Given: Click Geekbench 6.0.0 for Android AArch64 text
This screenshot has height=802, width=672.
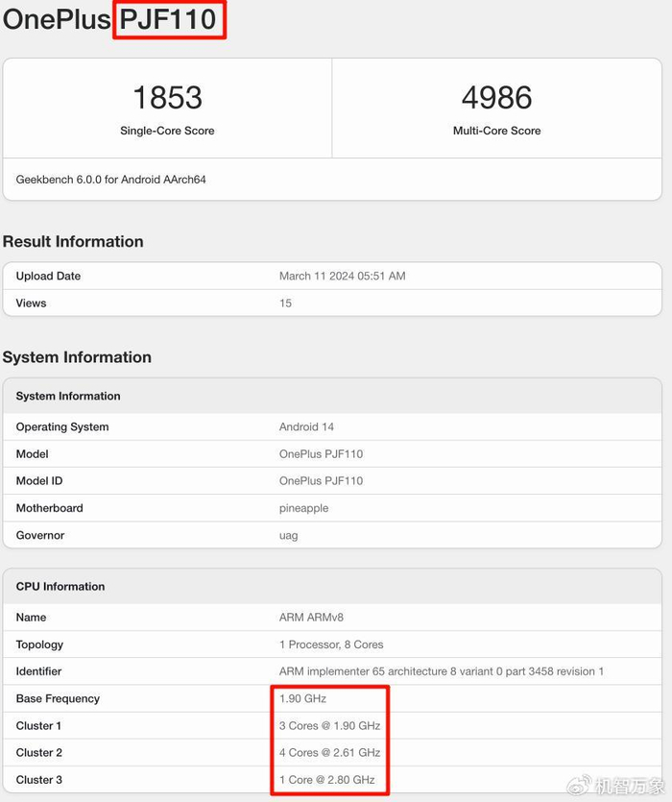Looking at the screenshot, I should 111,180.
